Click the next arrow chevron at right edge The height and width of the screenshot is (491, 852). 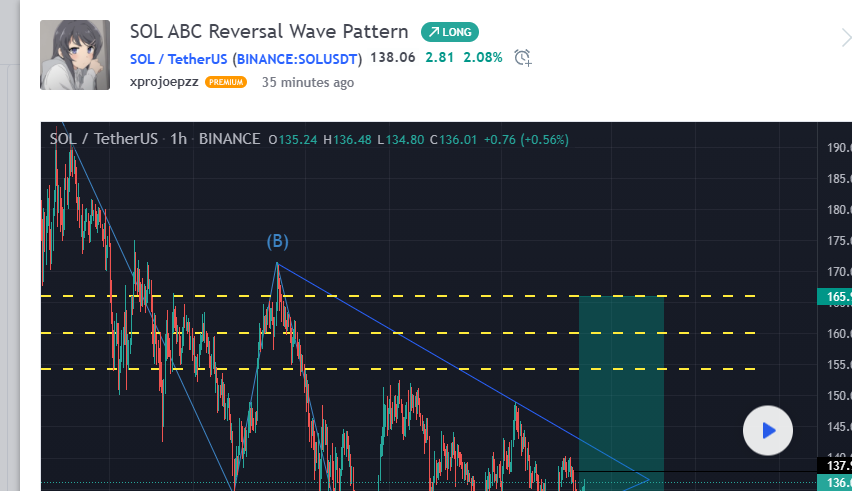click(x=844, y=38)
